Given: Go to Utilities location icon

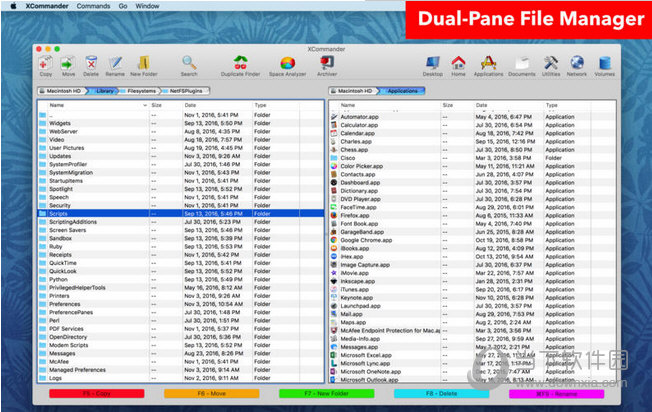Looking at the screenshot, I should point(551,66).
